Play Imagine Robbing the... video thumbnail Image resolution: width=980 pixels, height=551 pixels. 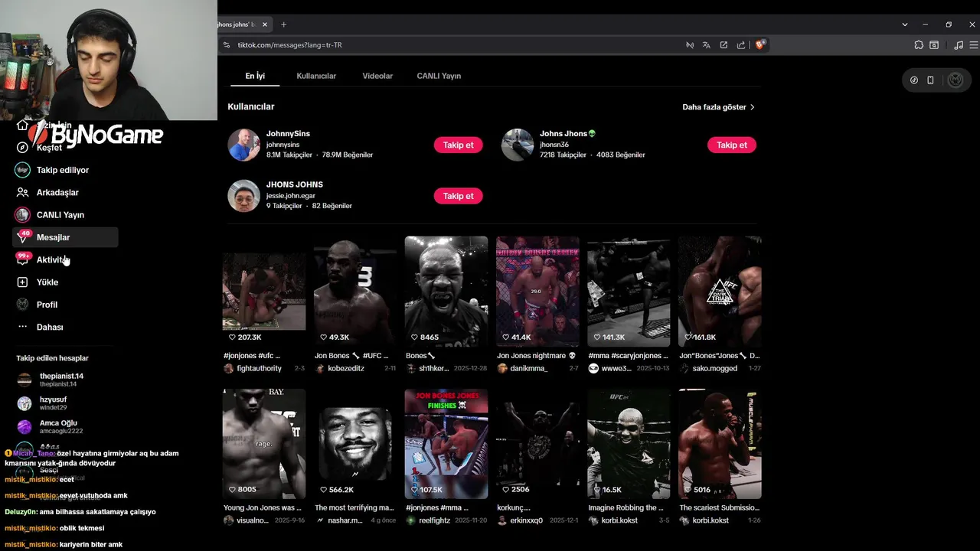[629, 444]
